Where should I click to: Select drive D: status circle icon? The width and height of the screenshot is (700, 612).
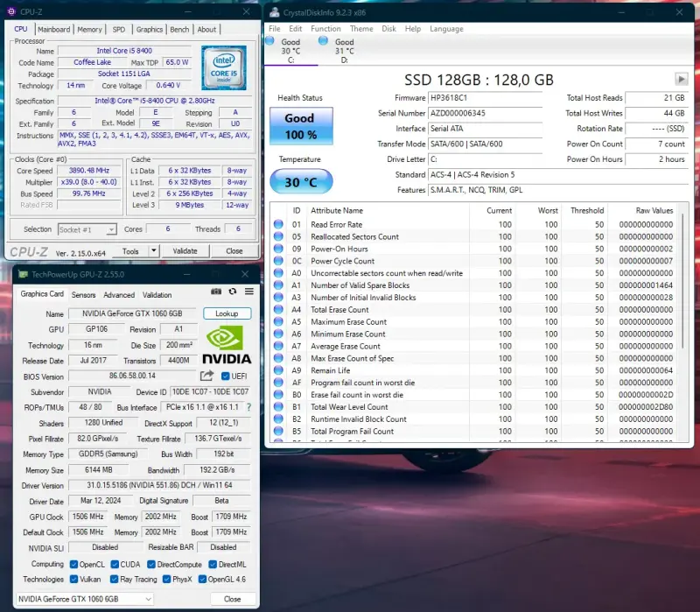click(x=323, y=40)
